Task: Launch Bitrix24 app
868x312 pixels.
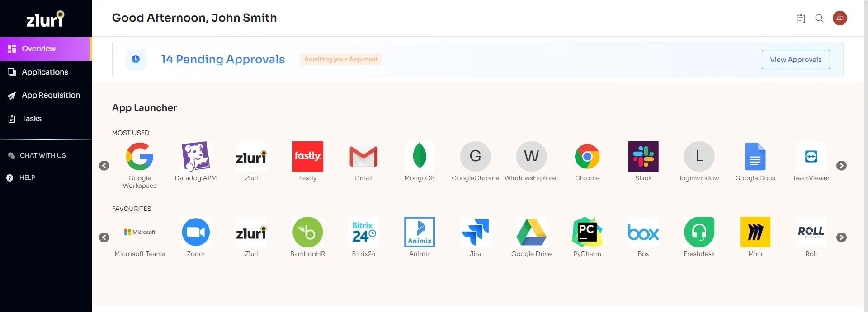Action: tap(363, 232)
